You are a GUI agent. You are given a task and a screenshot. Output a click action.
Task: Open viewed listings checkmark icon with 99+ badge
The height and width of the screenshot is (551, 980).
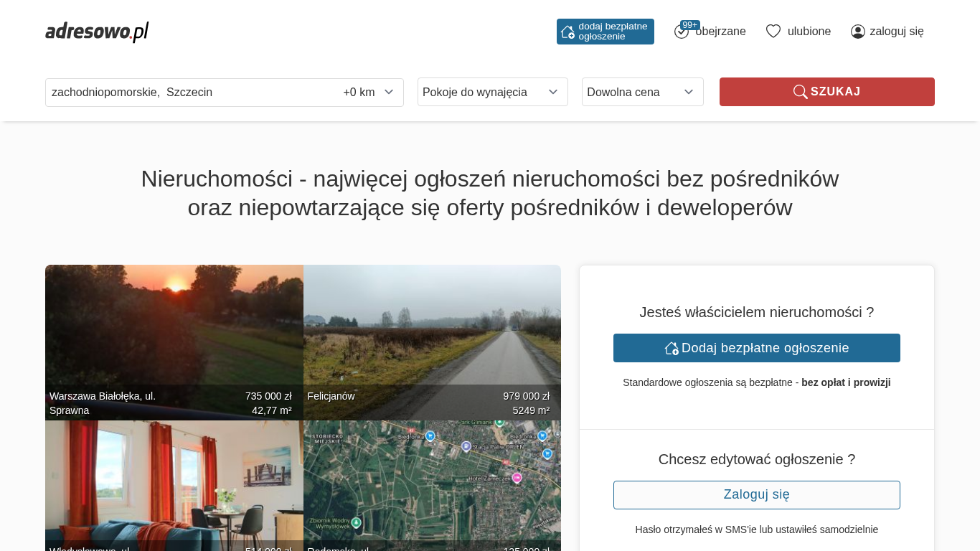click(x=682, y=32)
